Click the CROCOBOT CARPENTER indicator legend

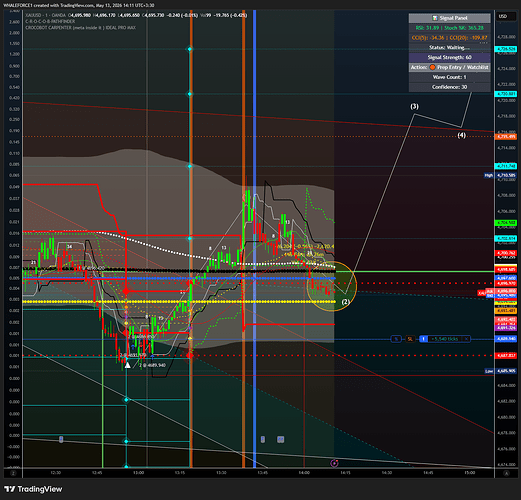(81, 28)
